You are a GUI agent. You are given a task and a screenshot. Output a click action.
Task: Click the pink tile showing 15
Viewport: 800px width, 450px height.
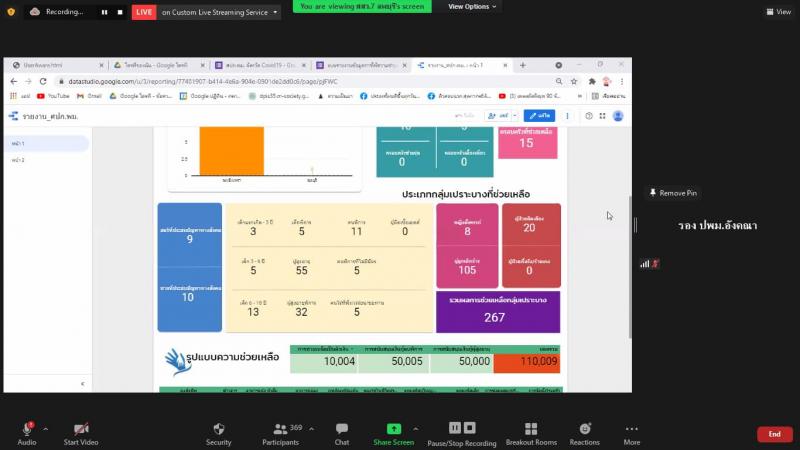pyautogui.click(x=528, y=143)
